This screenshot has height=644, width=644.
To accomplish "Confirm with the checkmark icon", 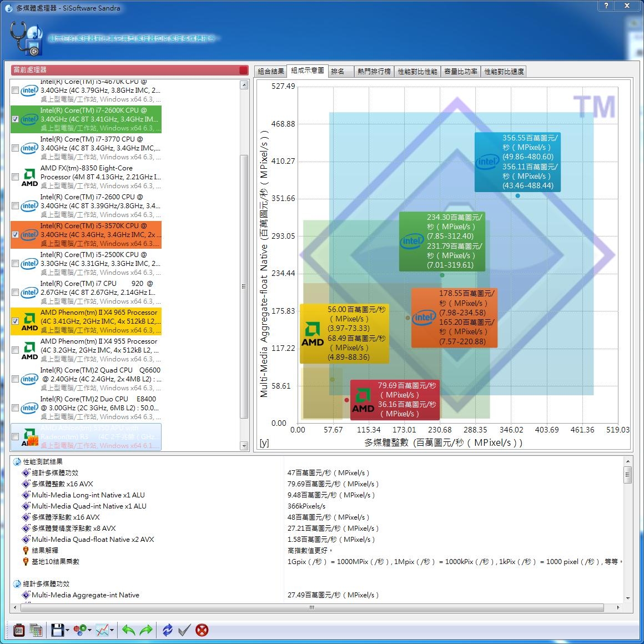I will [184, 630].
